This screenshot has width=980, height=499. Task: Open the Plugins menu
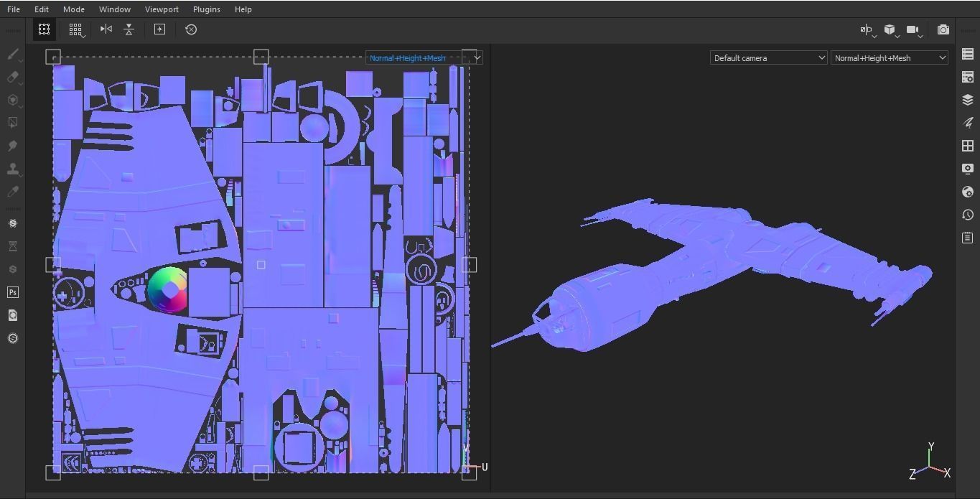(x=207, y=9)
